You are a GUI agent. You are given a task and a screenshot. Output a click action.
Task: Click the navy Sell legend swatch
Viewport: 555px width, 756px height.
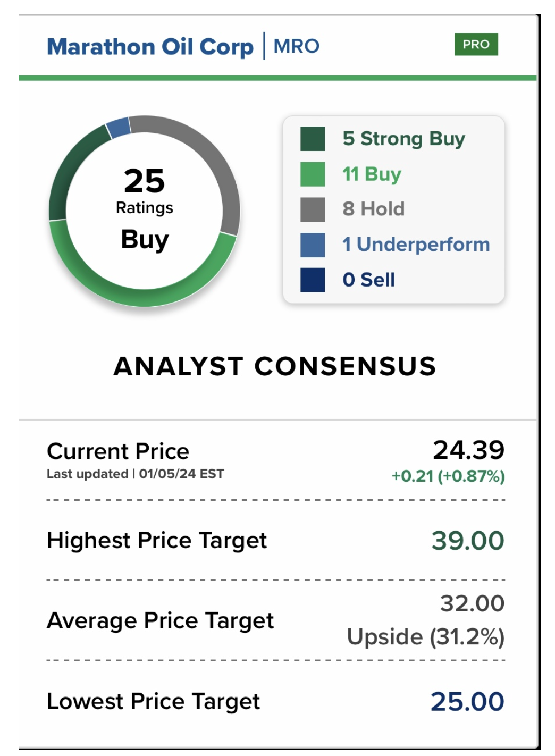click(313, 280)
